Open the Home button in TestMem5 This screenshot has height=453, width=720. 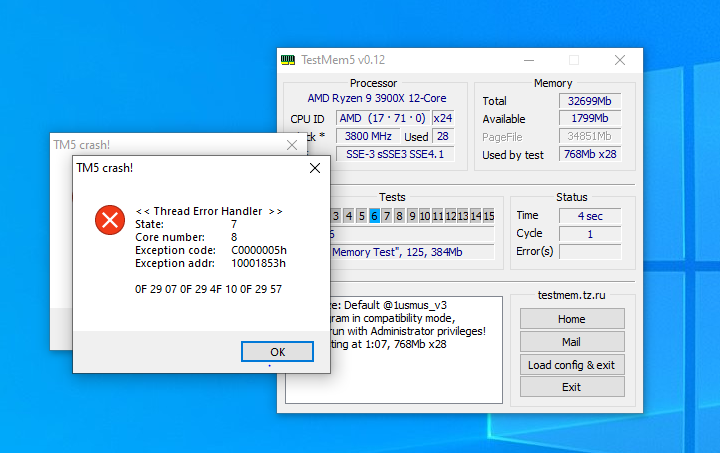(x=572, y=319)
